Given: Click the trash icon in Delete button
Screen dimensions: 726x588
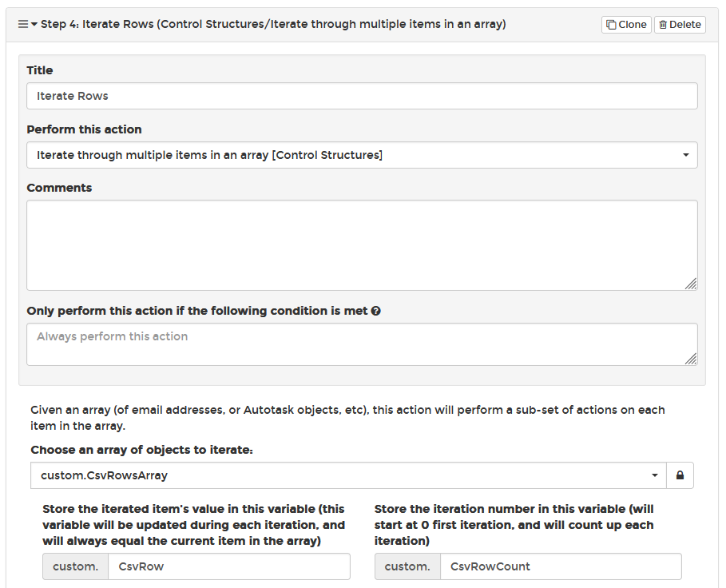Looking at the screenshot, I should pyautogui.click(x=663, y=25).
